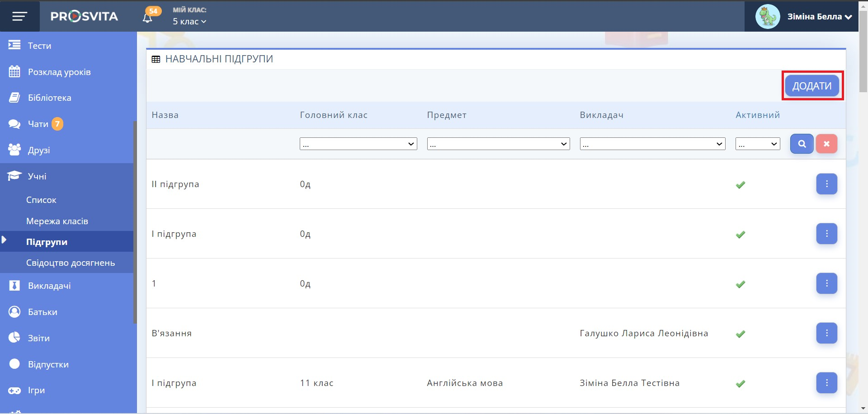Click the active checkmark for II підгрупа
The height and width of the screenshot is (414, 868).
point(740,185)
